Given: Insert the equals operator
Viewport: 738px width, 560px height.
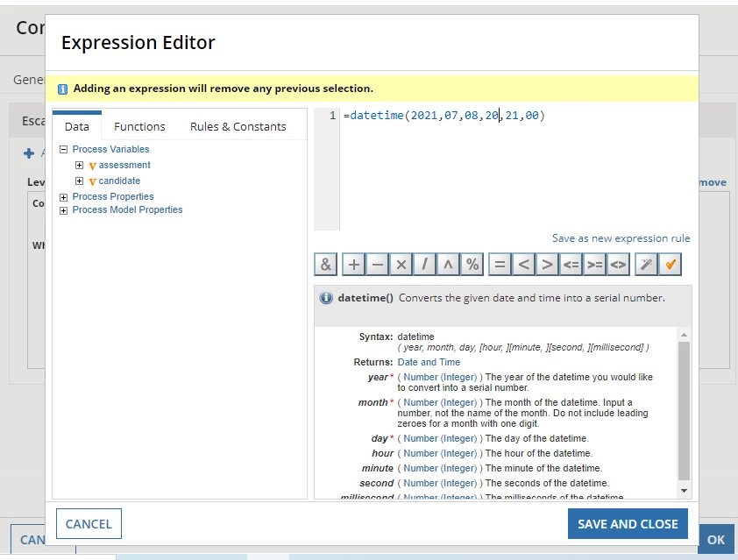Looking at the screenshot, I should (x=500, y=264).
